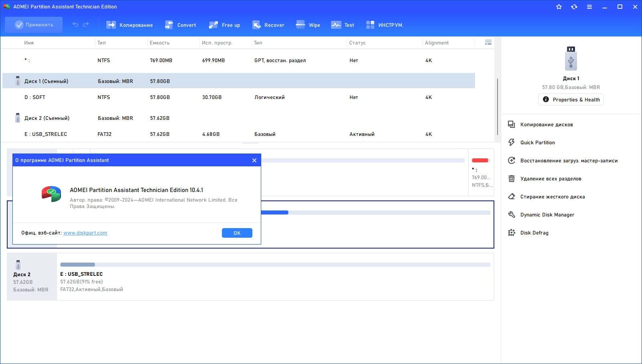Click the refresh icon in title bar
642x364 pixels.
click(574, 7)
